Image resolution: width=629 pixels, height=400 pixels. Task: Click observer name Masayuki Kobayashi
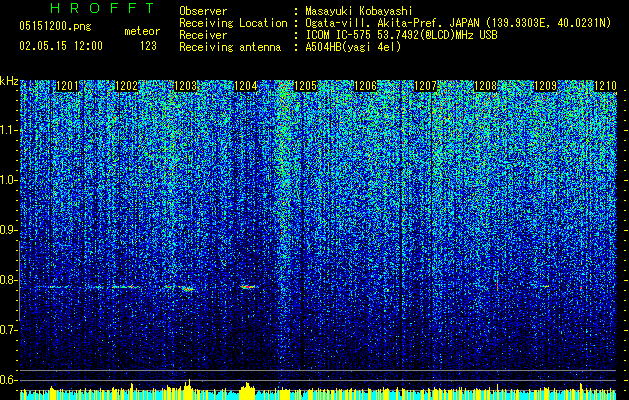359,11
